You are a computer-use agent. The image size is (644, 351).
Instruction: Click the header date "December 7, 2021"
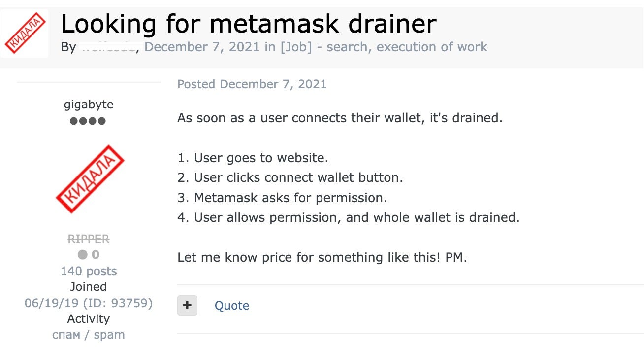coord(202,47)
